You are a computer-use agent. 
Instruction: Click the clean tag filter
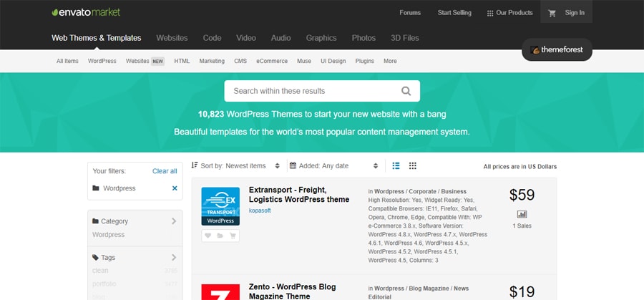pyautogui.click(x=100, y=271)
